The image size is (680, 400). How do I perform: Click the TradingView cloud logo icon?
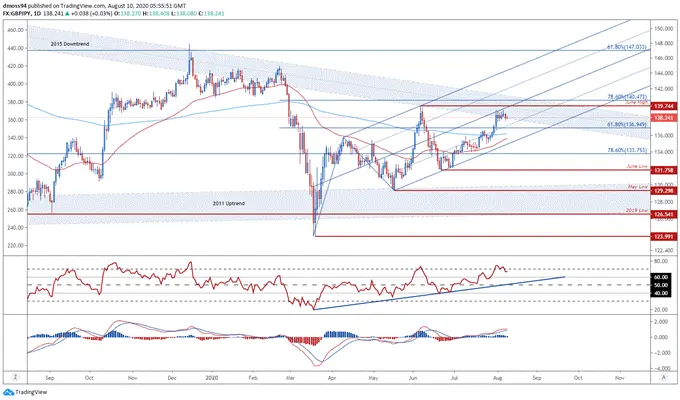coord(8,392)
